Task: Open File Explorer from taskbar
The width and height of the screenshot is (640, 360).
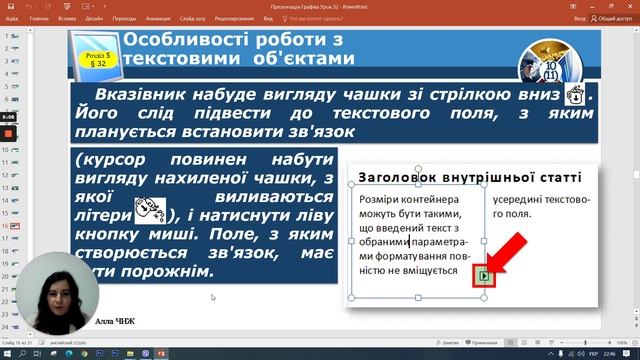Action: point(130,354)
